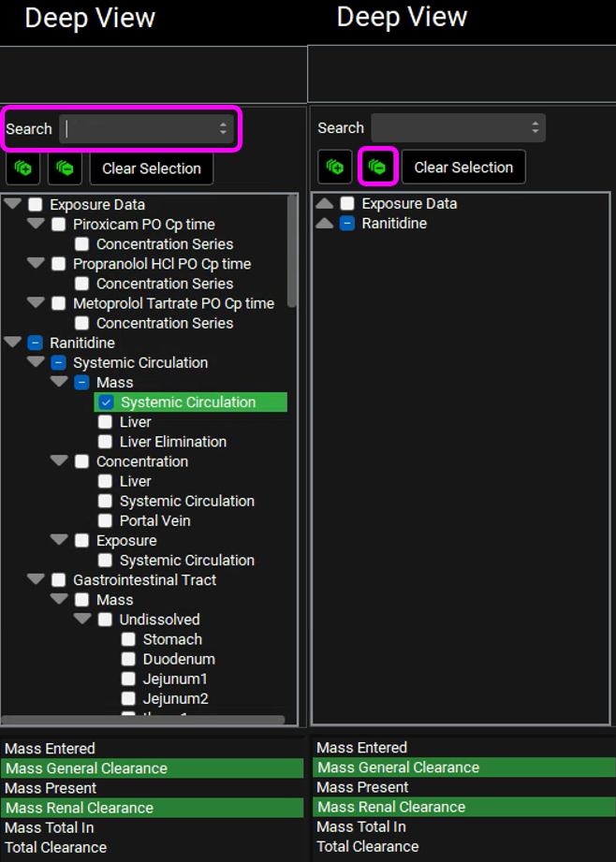
Task: Collapse the Gastrointestinal Tract tree node
Action: point(36,579)
